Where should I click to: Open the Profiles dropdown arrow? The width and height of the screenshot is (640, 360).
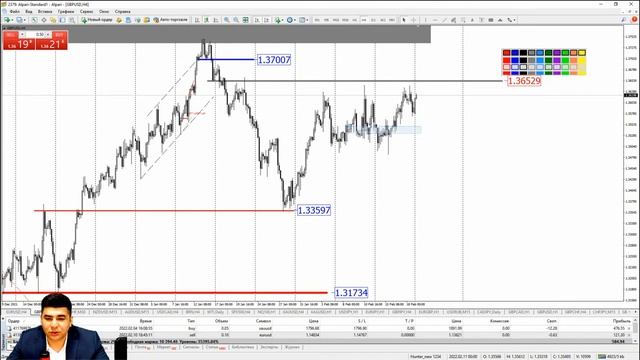(25, 20)
